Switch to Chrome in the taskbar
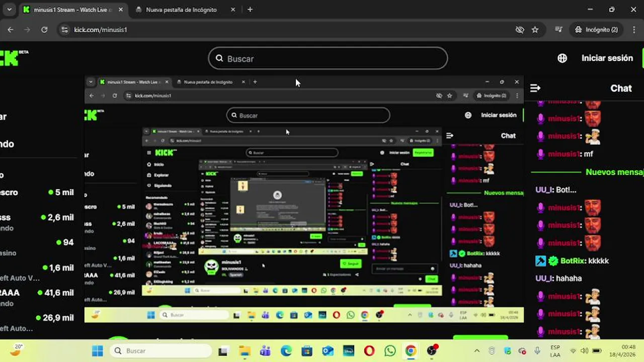This screenshot has width=644, height=362. (x=411, y=351)
